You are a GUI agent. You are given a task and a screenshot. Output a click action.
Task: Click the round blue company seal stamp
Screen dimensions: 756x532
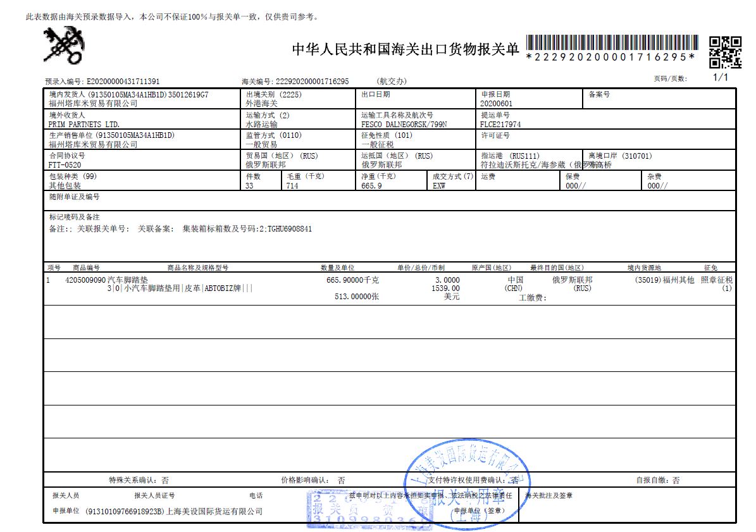point(467,485)
